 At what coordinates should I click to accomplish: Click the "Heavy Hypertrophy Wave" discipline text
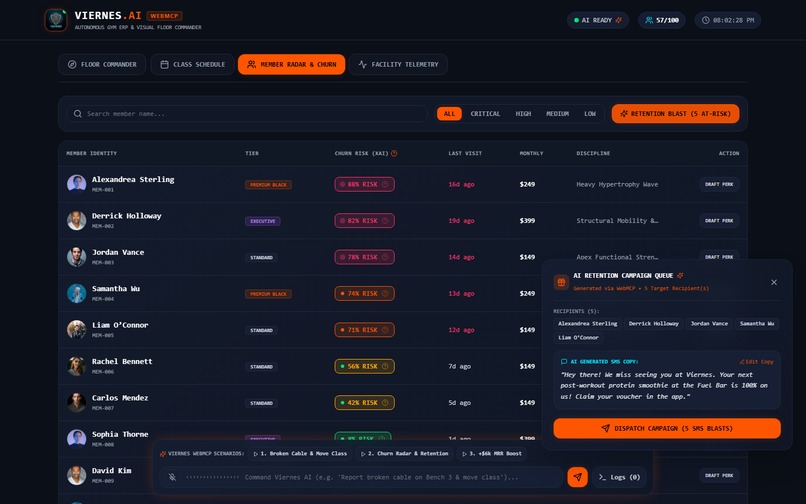click(x=617, y=184)
